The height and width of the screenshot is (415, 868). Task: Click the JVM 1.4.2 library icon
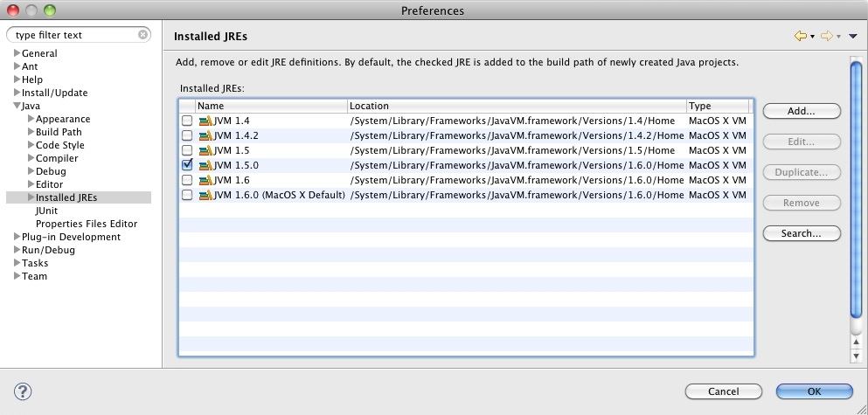tap(205, 135)
